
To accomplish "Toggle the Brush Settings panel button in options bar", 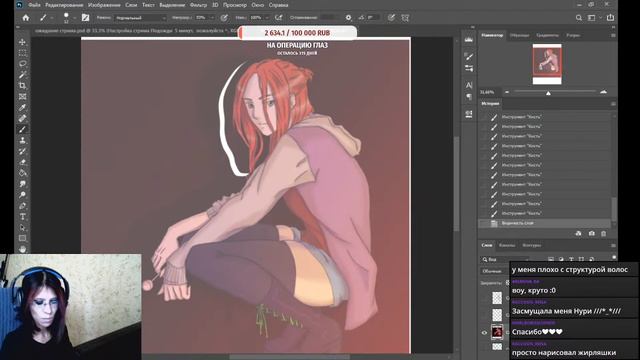I will 85,18.
